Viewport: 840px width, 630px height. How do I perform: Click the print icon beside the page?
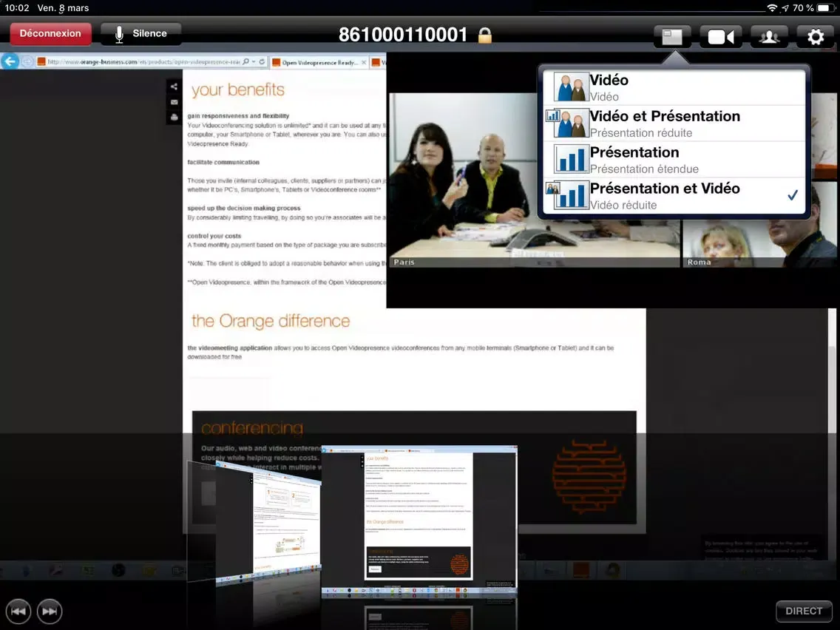click(174, 118)
